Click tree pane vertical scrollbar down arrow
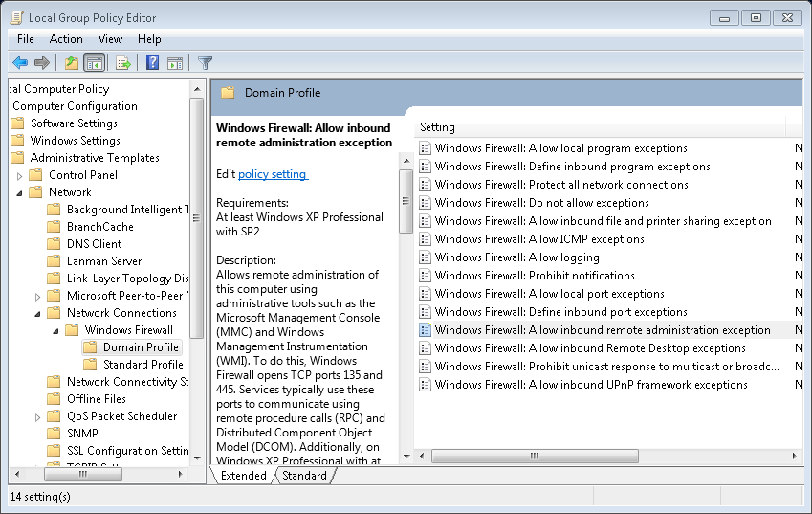 coord(197,458)
